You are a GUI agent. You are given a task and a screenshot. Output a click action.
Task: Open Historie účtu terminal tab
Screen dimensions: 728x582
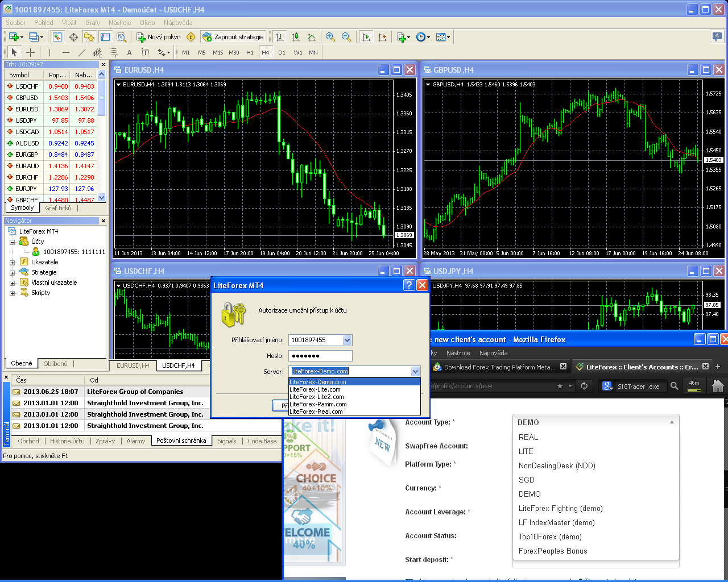point(67,441)
